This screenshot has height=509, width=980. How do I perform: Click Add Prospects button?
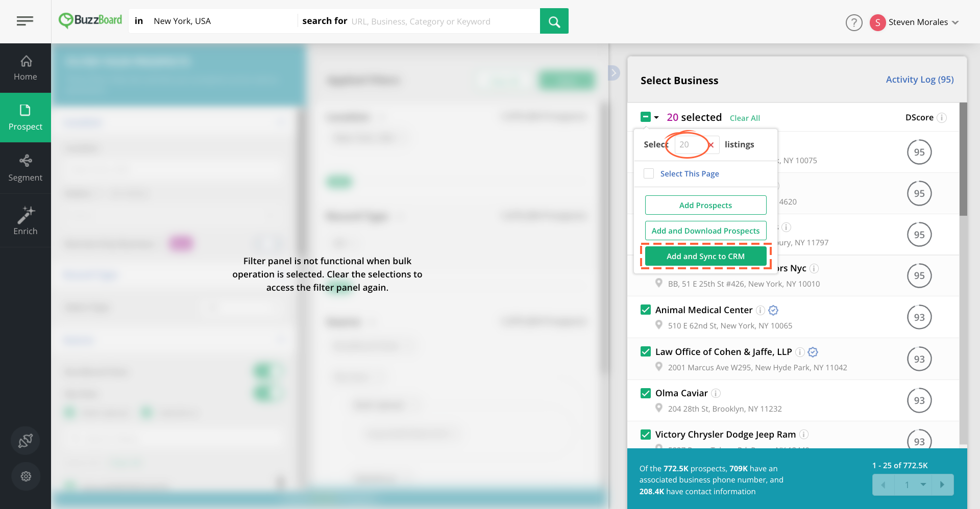pos(705,205)
